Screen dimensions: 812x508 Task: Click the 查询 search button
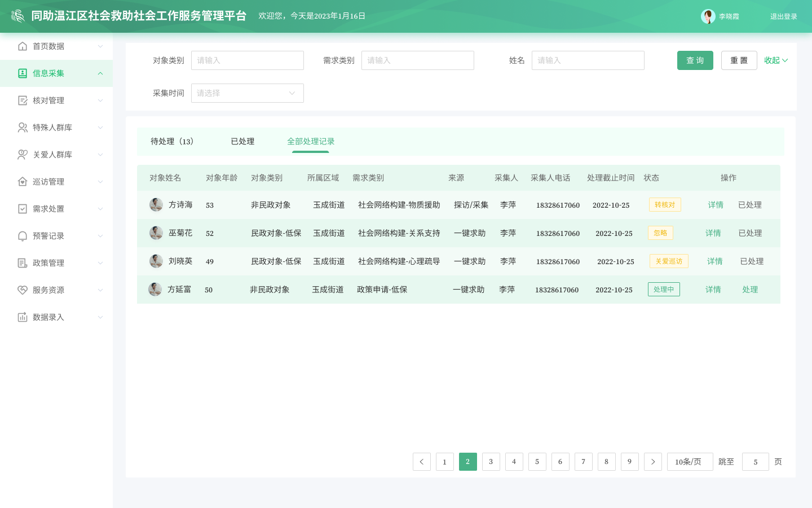pyautogui.click(x=695, y=60)
